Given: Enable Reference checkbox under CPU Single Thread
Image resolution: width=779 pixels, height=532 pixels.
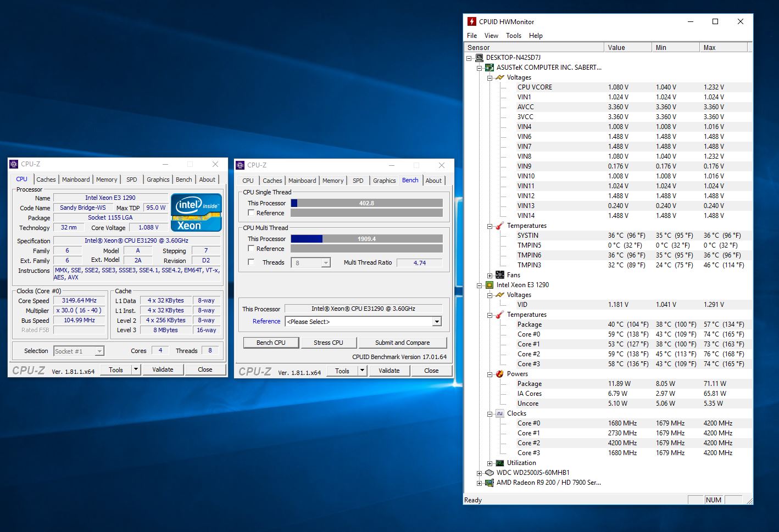Looking at the screenshot, I should [251, 213].
